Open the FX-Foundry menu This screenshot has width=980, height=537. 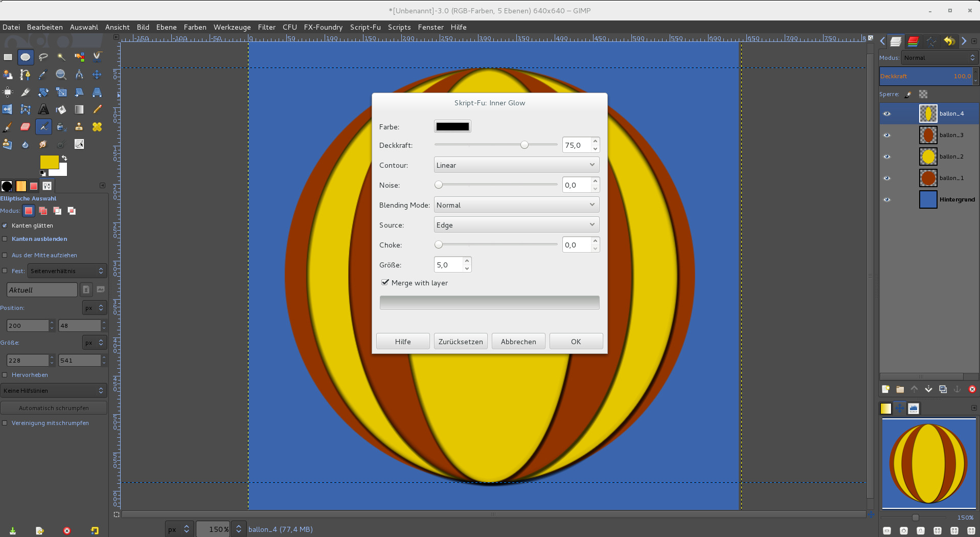[323, 27]
